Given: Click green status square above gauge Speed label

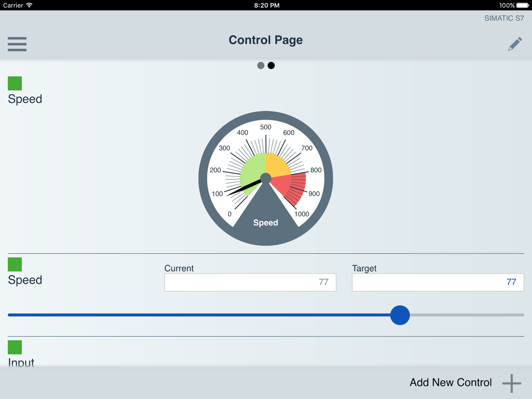Looking at the screenshot, I should coord(15,83).
